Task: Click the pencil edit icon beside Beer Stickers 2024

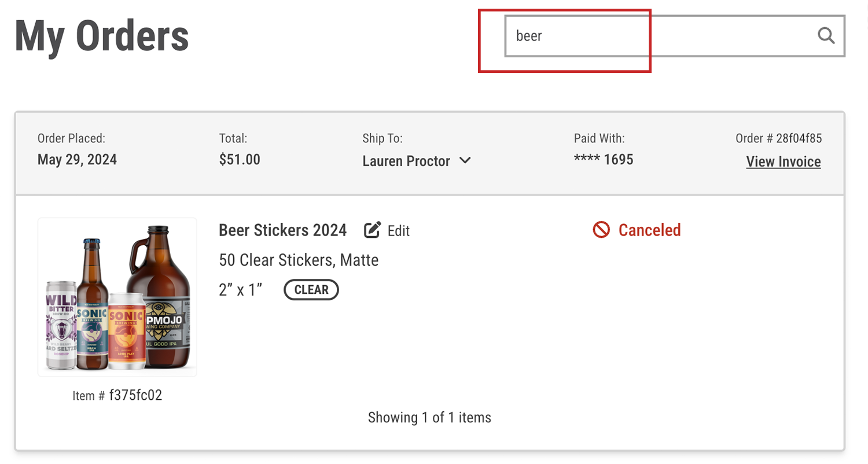Action: point(372,230)
